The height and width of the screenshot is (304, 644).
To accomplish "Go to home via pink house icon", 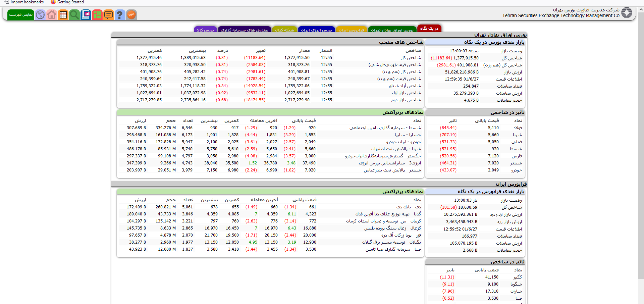I will 52,15.
